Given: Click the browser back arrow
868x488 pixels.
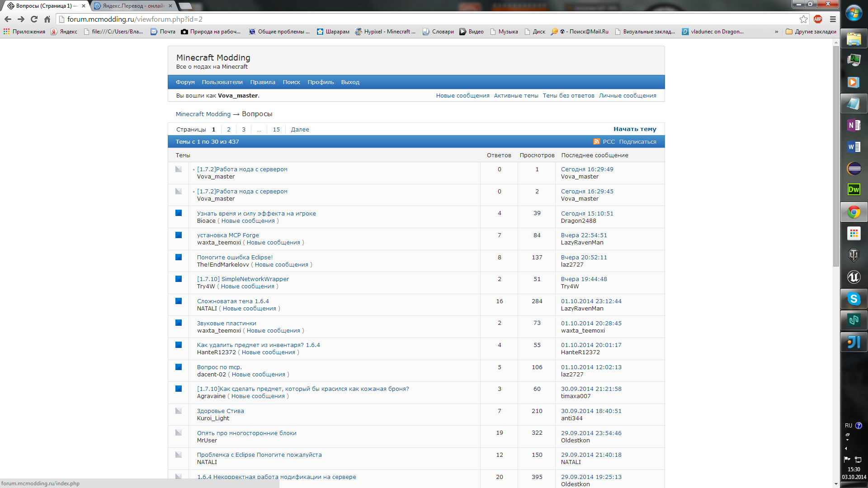Looking at the screenshot, I should click(x=8, y=19).
